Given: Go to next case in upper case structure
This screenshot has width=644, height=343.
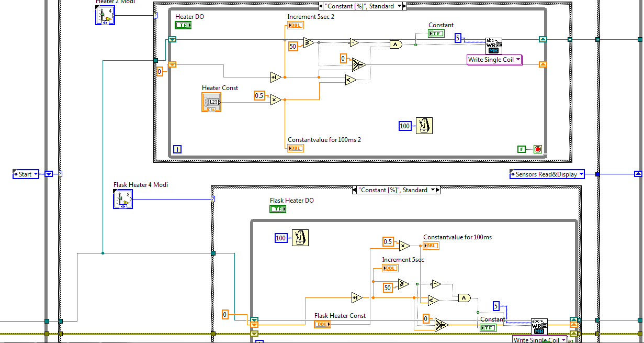Looking at the screenshot, I should (404, 6).
